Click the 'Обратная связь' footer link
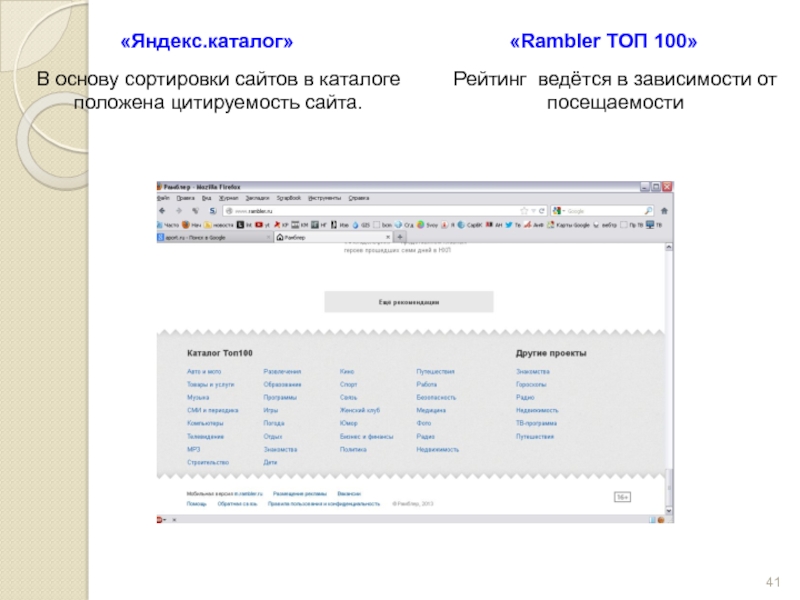The image size is (800, 600). coord(237,504)
